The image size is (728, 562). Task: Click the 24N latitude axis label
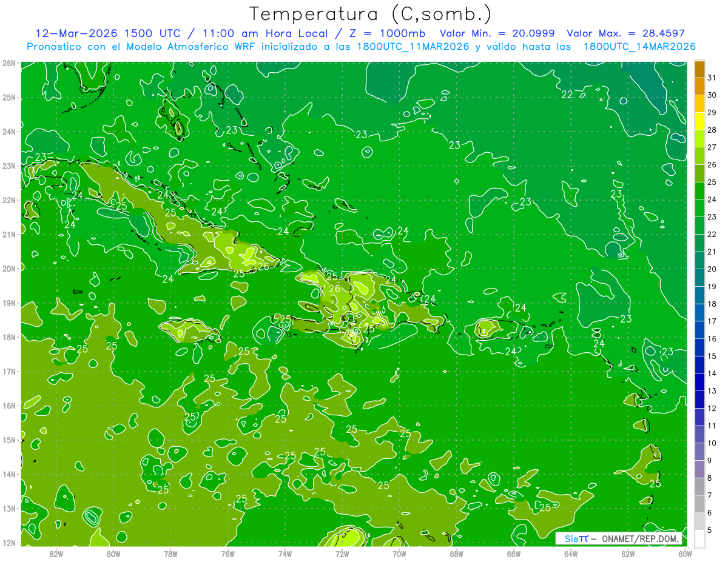8,132
